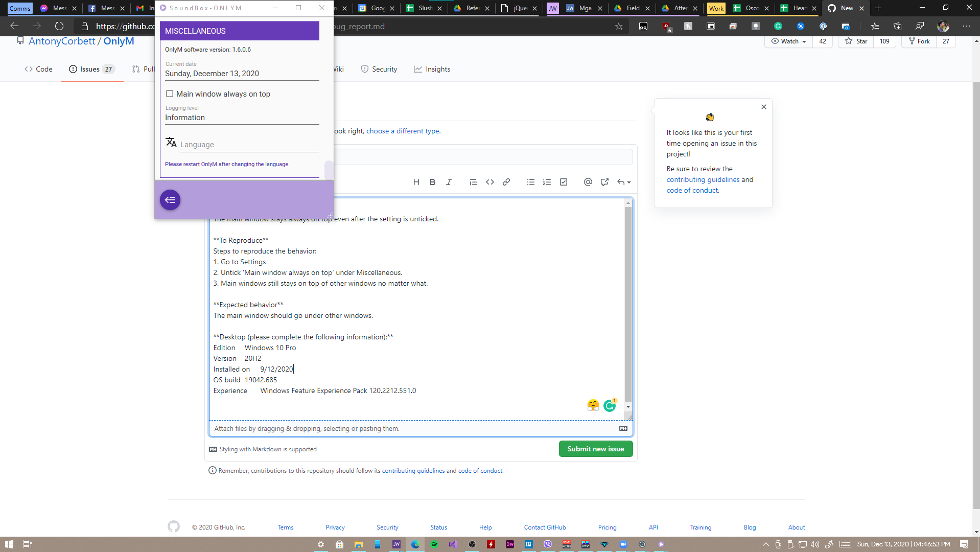Collapse the SoundBox settings panel
The width and height of the screenshot is (980, 552).
click(x=170, y=200)
